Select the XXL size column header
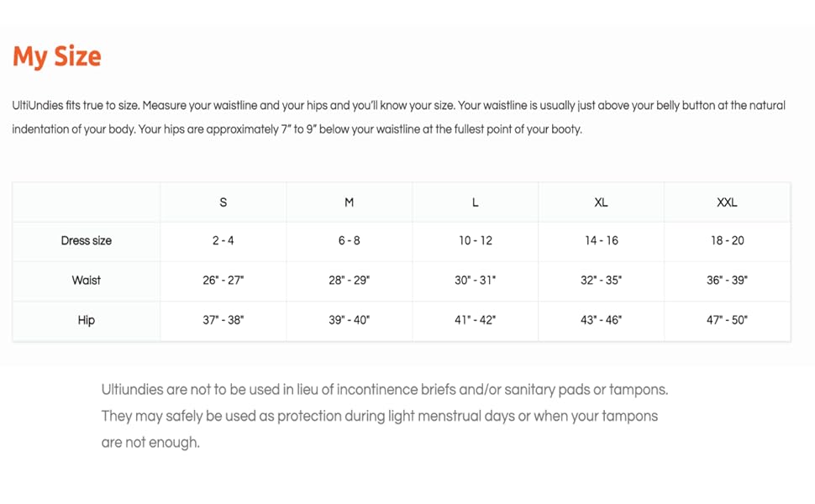This screenshot has height=504, width=815. pyautogui.click(x=727, y=202)
